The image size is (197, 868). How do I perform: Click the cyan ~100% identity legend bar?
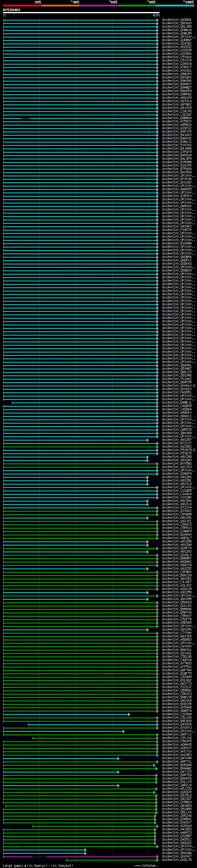click(175, 6)
